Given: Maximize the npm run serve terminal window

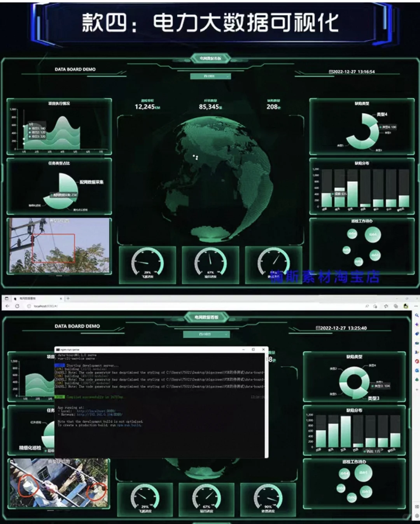Looking at the screenshot, I should (x=253, y=349).
